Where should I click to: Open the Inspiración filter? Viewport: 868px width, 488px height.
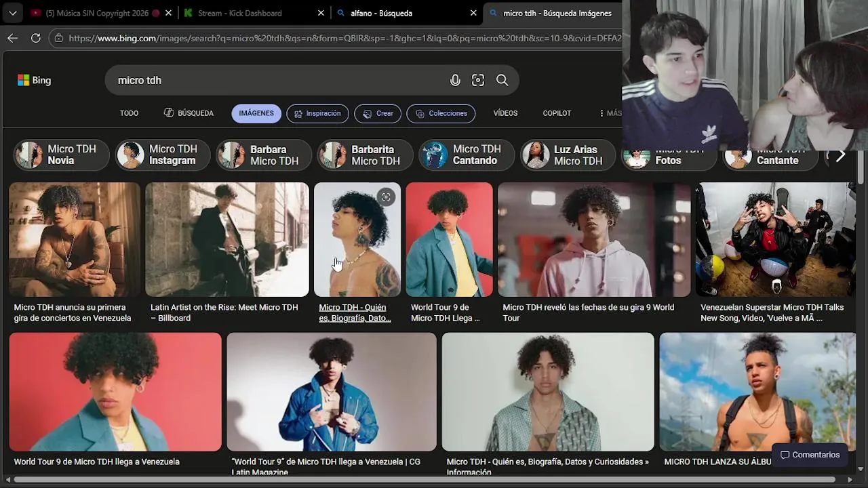point(318,113)
